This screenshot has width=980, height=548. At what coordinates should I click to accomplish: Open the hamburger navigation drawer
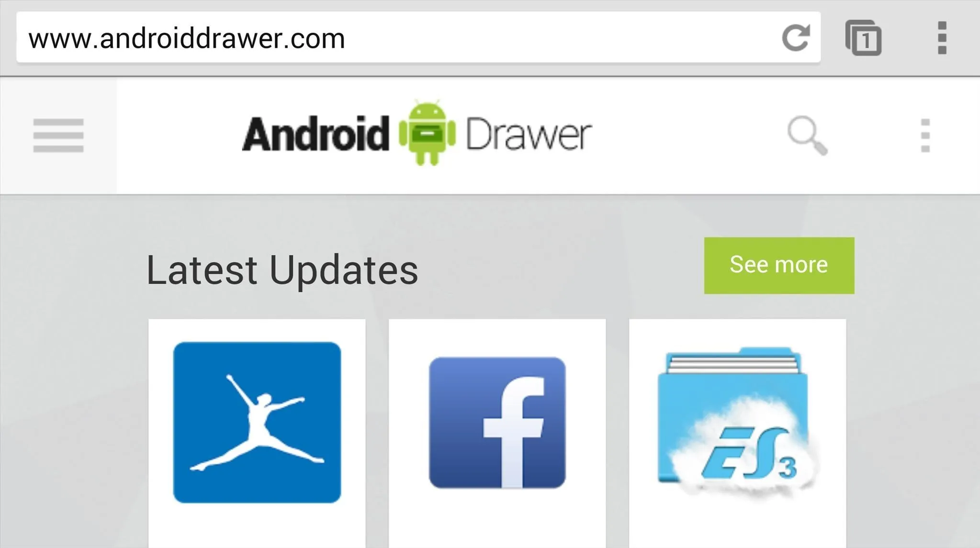point(58,136)
